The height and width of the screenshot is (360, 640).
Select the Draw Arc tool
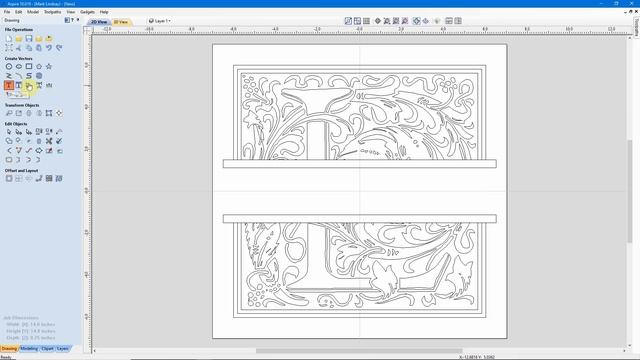pos(19,76)
